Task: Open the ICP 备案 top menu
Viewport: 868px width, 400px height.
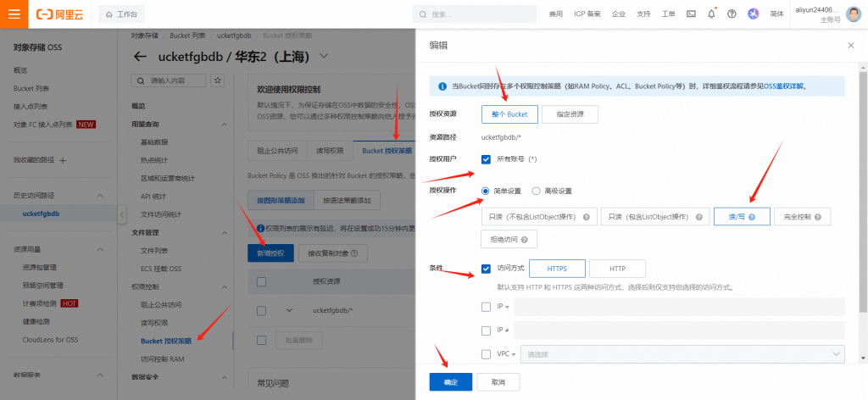Action: coord(587,14)
